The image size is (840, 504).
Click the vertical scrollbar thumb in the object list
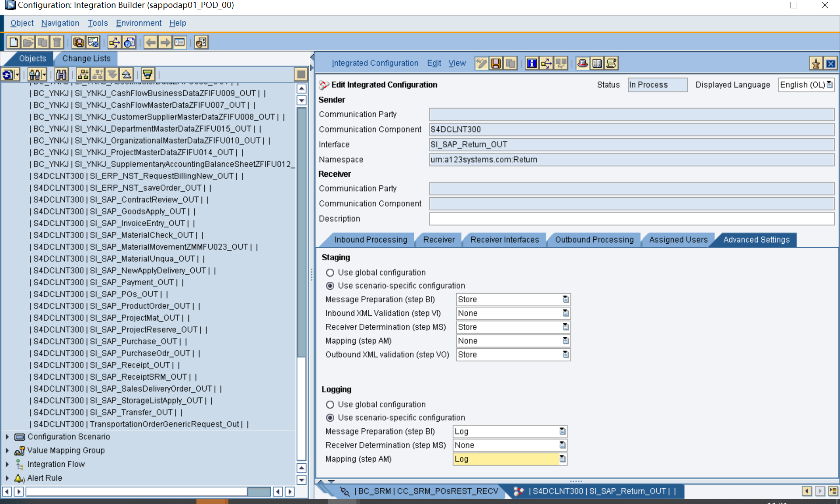[x=301, y=232]
